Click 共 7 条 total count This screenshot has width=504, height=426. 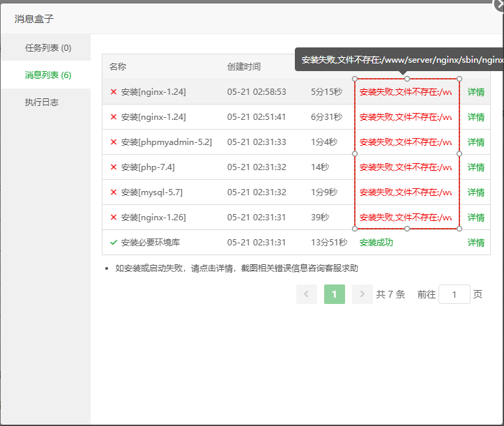(390, 294)
